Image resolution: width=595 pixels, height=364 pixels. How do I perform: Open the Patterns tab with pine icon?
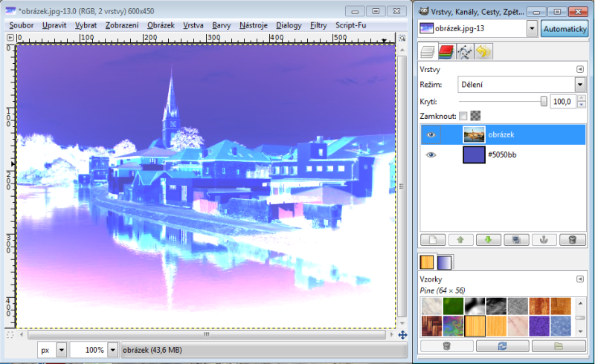pyautogui.click(x=427, y=262)
